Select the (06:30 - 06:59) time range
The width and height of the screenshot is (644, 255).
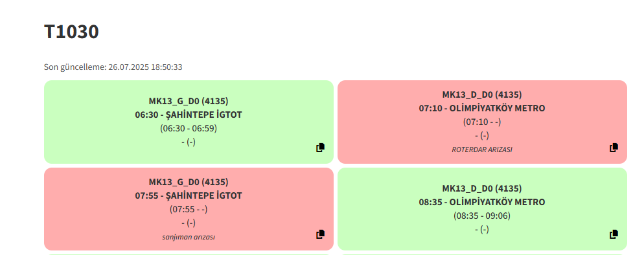(189, 128)
